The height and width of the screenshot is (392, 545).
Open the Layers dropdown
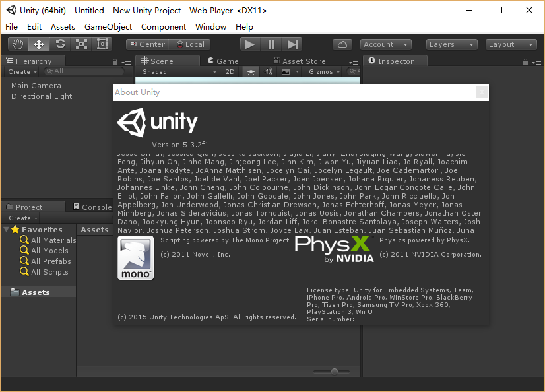coord(451,44)
